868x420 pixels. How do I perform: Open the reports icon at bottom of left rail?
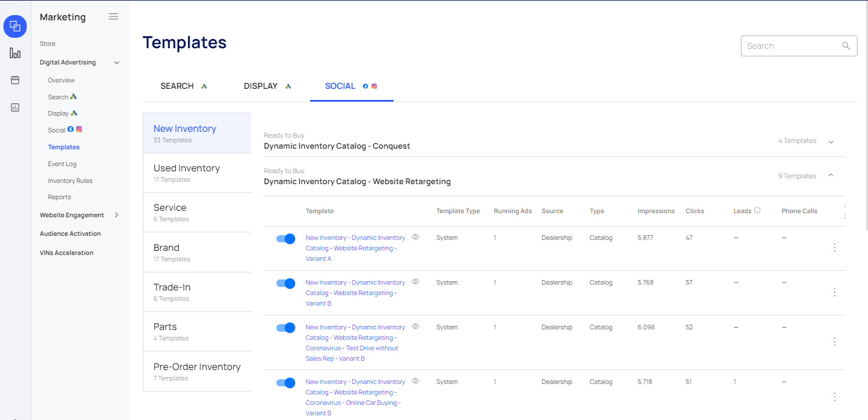[15, 107]
